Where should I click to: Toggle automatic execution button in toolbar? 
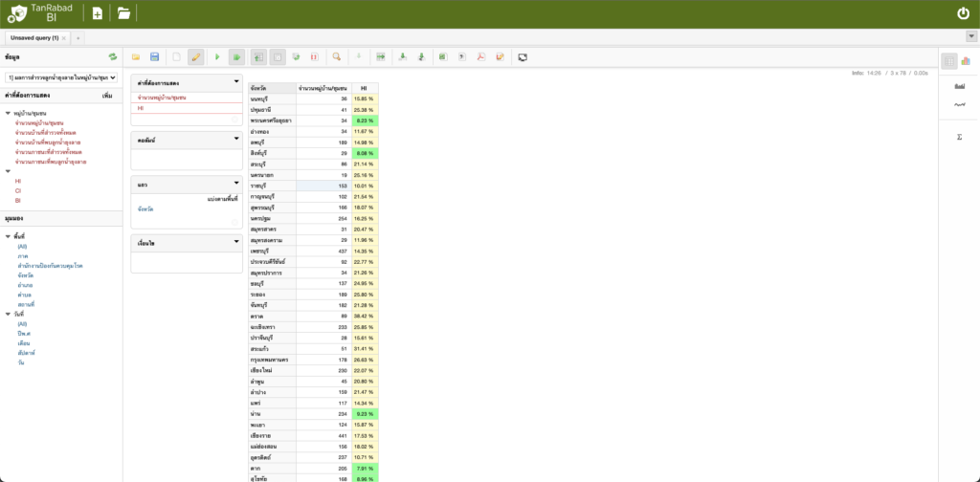pos(235,57)
